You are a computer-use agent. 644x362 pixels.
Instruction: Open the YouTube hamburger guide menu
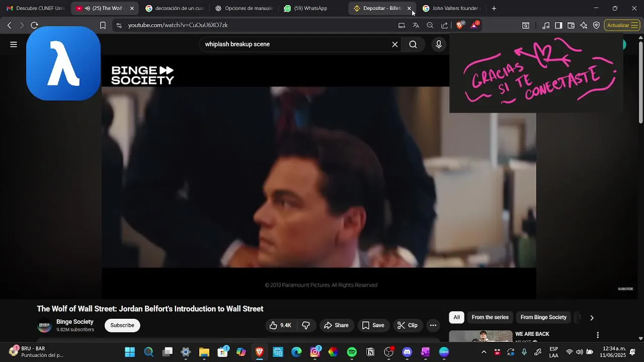(14, 44)
